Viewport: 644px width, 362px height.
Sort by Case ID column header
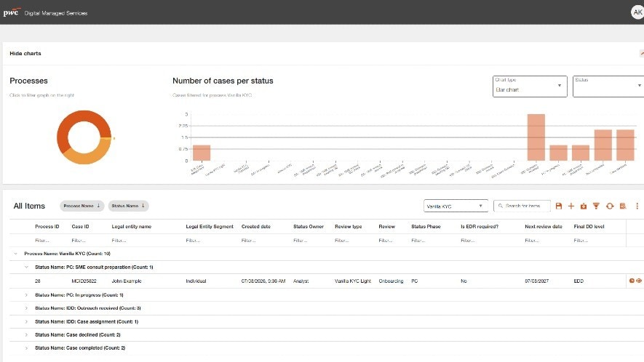80,227
